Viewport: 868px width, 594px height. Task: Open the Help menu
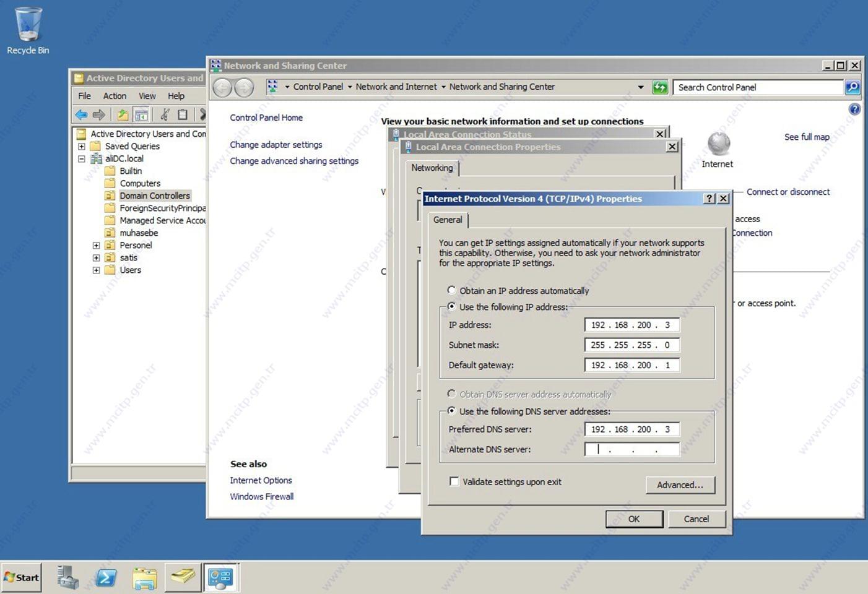[176, 96]
